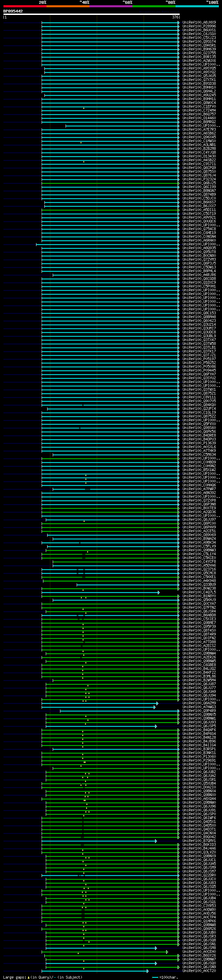Click hit label UniRef100_C0HBD9
Viewport: 222px width, 980px height.
coord(199,462)
